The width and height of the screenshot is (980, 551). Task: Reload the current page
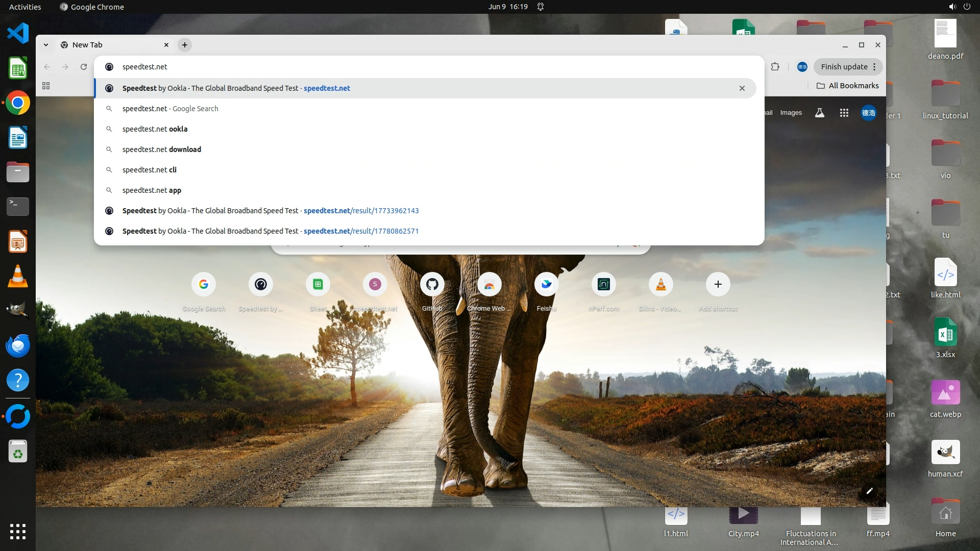[84, 67]
